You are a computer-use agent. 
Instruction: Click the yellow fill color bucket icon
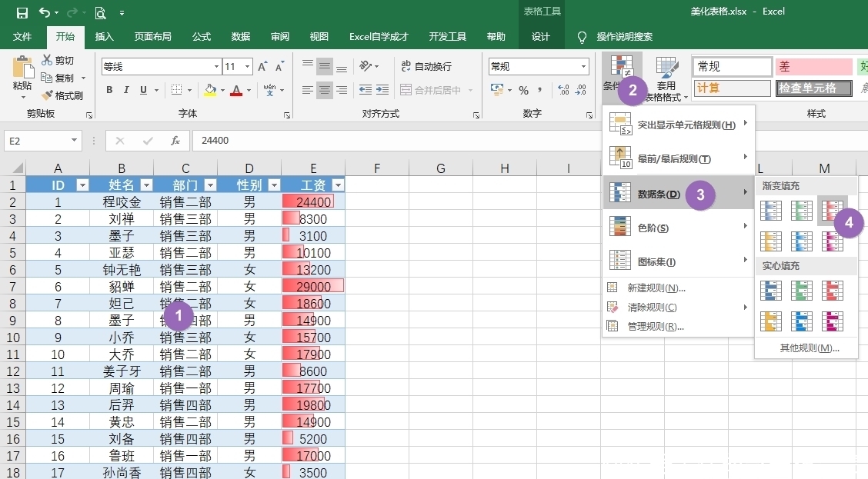coord(211,90)
